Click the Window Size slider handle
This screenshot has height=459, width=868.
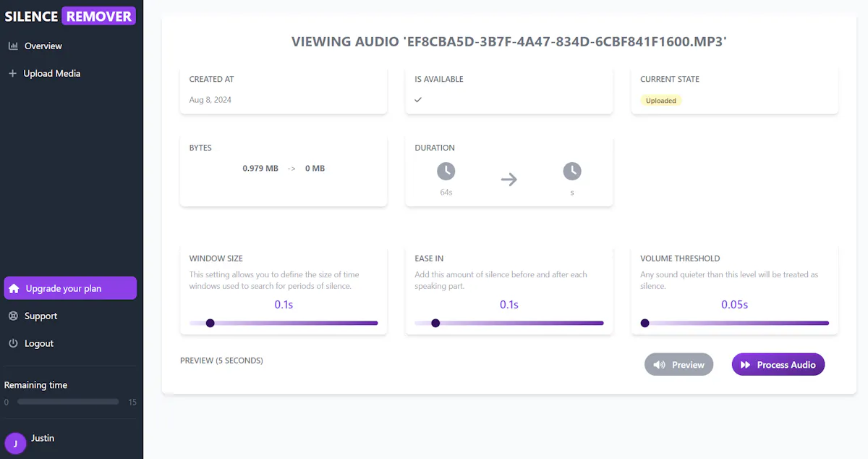point(210,323)
